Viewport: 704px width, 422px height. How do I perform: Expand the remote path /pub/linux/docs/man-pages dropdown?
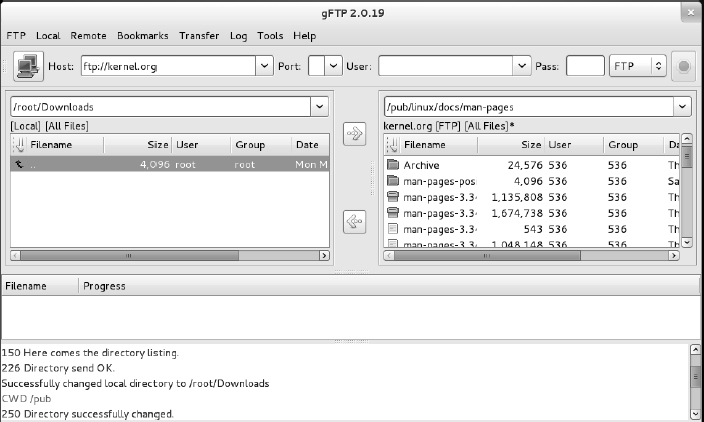click(682, 107)
